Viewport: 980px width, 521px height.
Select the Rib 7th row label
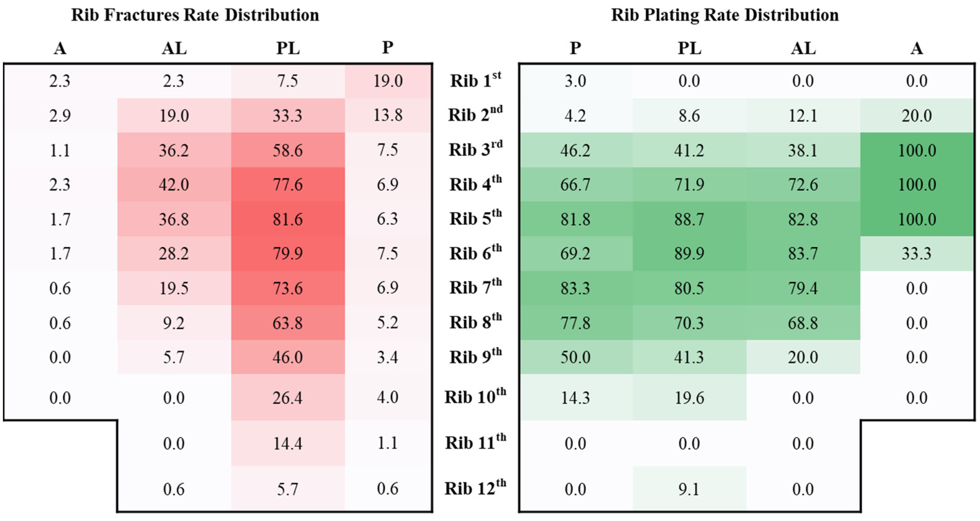click(x=475, y=287)
